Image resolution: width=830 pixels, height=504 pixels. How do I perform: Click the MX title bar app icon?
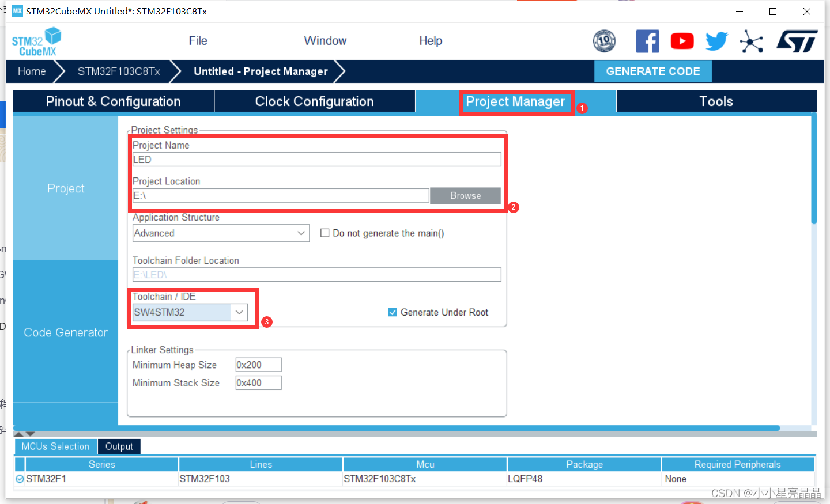point(17,11)
